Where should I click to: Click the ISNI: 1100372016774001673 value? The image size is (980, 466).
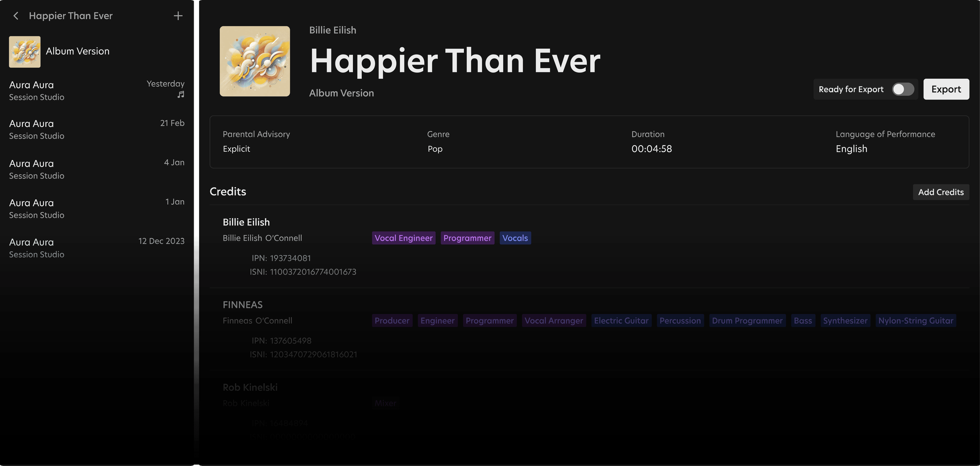point(303,272)
